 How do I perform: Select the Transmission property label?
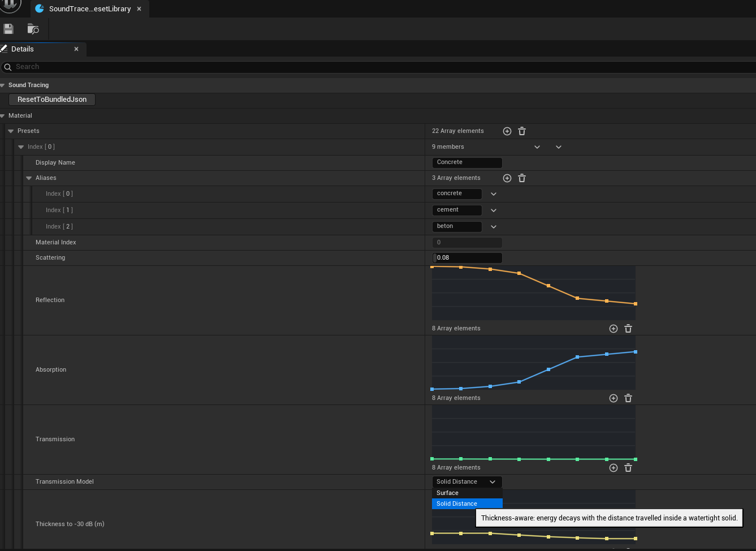[55, 440]
